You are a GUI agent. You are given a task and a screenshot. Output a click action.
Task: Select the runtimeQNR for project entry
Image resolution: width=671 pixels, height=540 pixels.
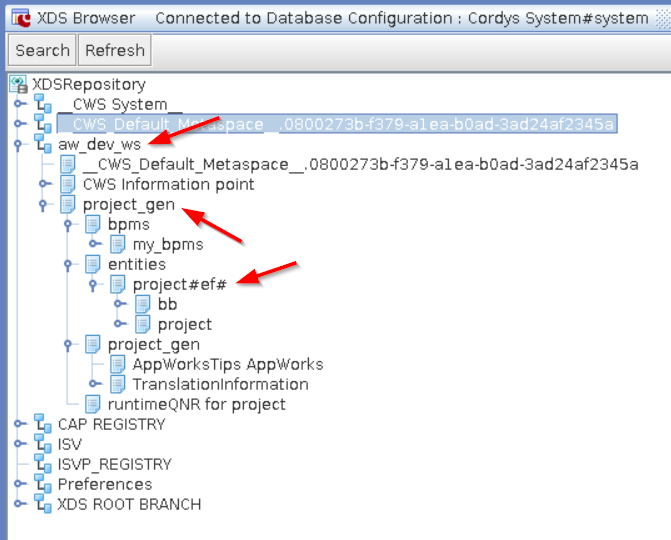196,404
